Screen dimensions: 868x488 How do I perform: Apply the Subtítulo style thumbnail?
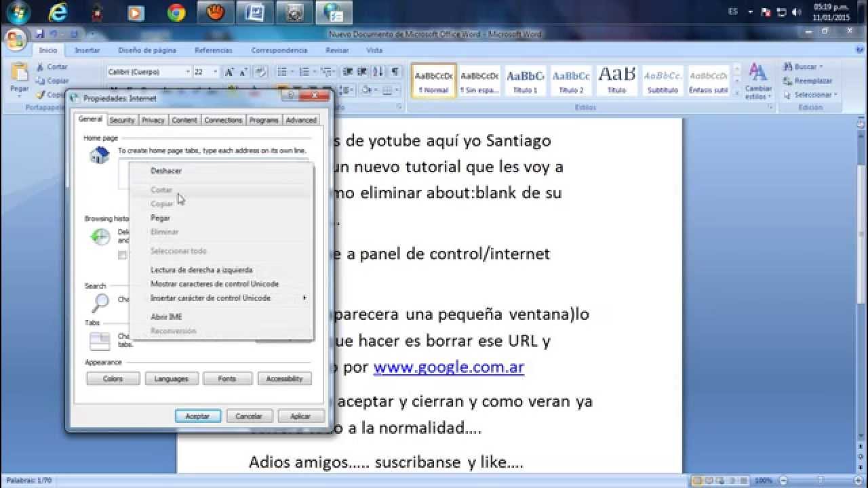pos(663,81)
